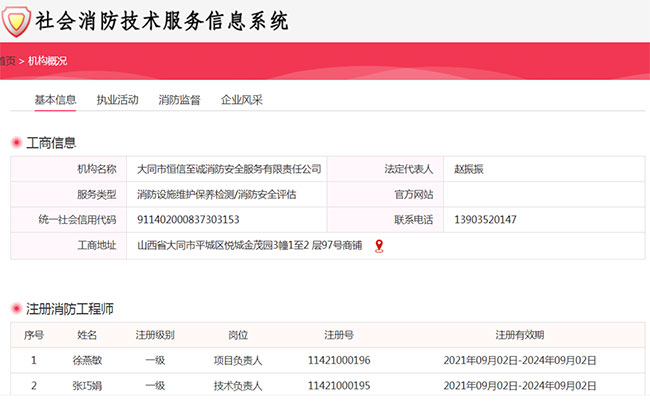Click the 工商信息 section heading

51,143
